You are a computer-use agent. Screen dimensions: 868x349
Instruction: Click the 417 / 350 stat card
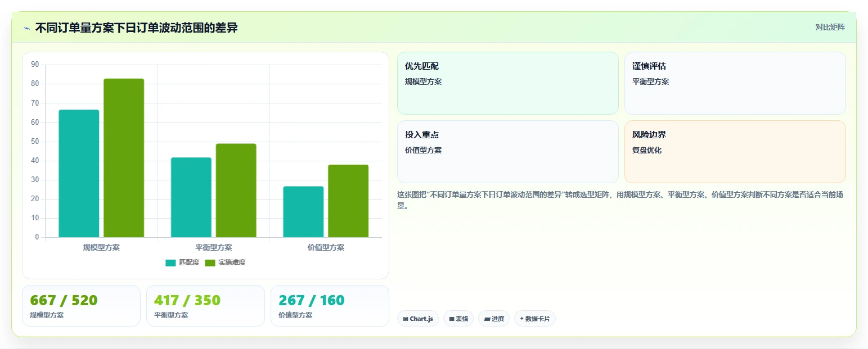click(205, 306)
